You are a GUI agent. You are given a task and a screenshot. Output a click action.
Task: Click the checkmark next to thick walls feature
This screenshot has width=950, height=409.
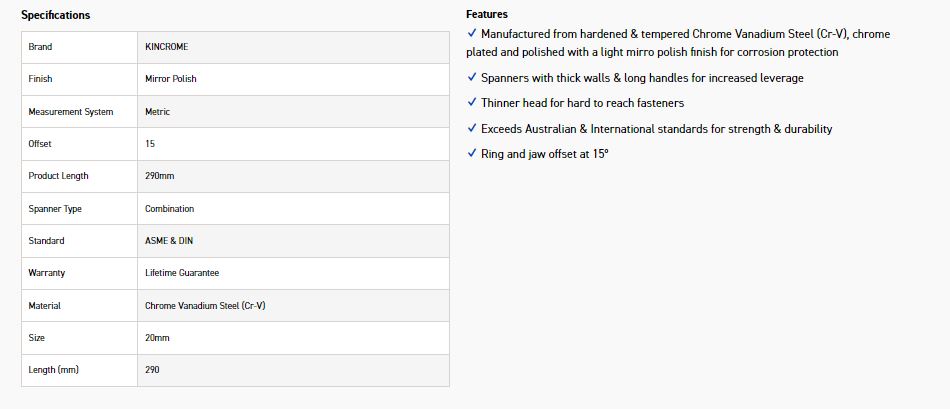tap(472, 77)
